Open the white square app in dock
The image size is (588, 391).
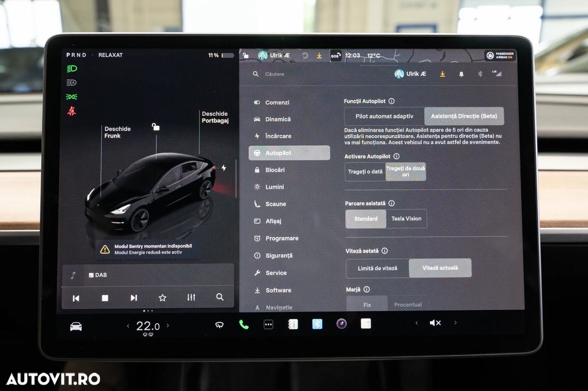(366, 323)
